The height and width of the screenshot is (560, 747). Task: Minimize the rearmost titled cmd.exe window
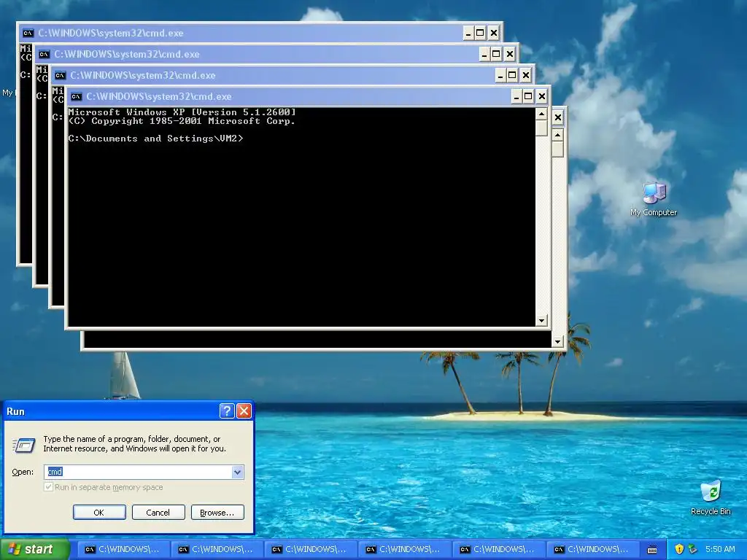[x=468, y=33]
